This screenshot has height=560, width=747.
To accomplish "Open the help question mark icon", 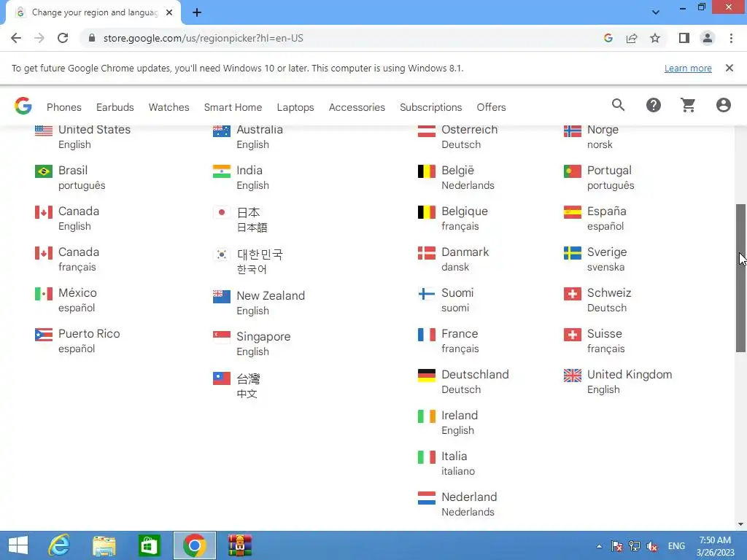I will pos(653,105).
